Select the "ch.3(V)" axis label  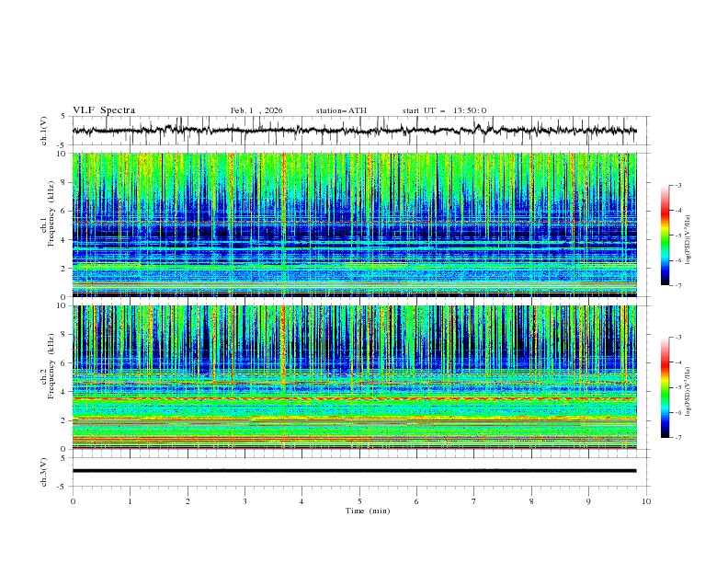coord(44,472)
